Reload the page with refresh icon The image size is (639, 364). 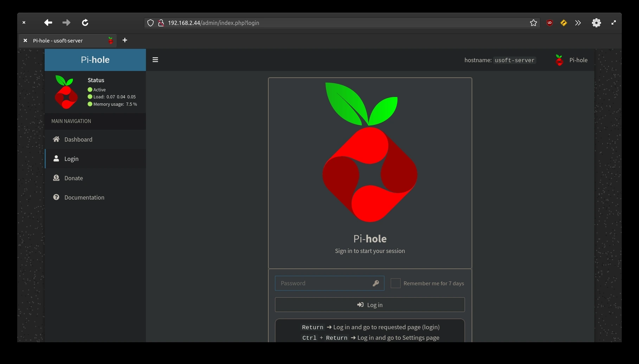point(85,23)
